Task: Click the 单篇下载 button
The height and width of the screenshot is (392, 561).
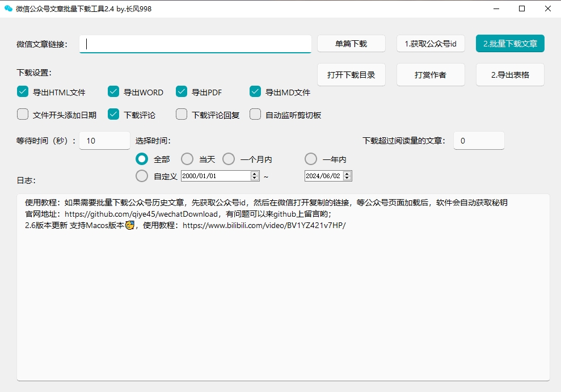Action: point(351,43)
